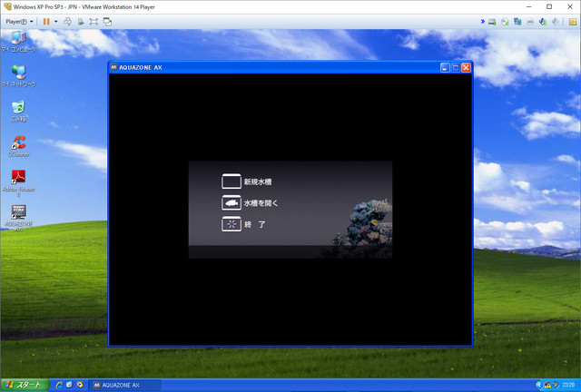The height and width of the screenshot is (392, 581).
Task: Send Ctrl+Alt+Del to the virtual machine
Action: click(67, 22)
